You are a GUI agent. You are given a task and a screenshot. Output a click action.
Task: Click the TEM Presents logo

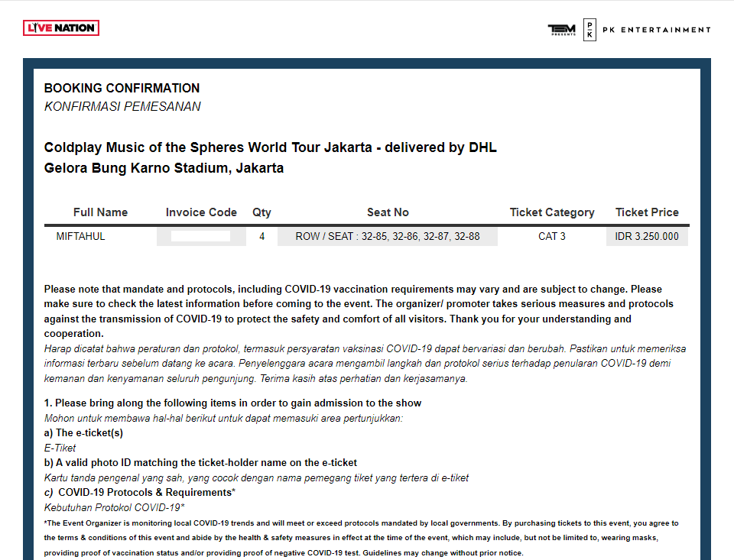pyautogui.click(x=562, y=30)
